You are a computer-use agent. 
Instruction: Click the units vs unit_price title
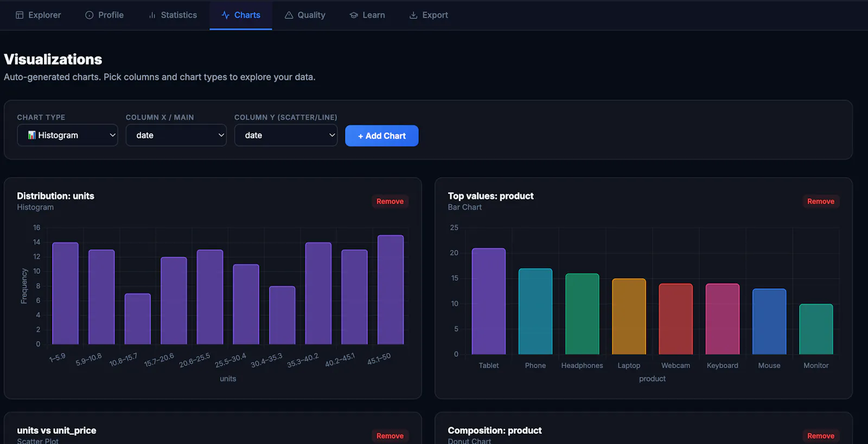point(56,430)
